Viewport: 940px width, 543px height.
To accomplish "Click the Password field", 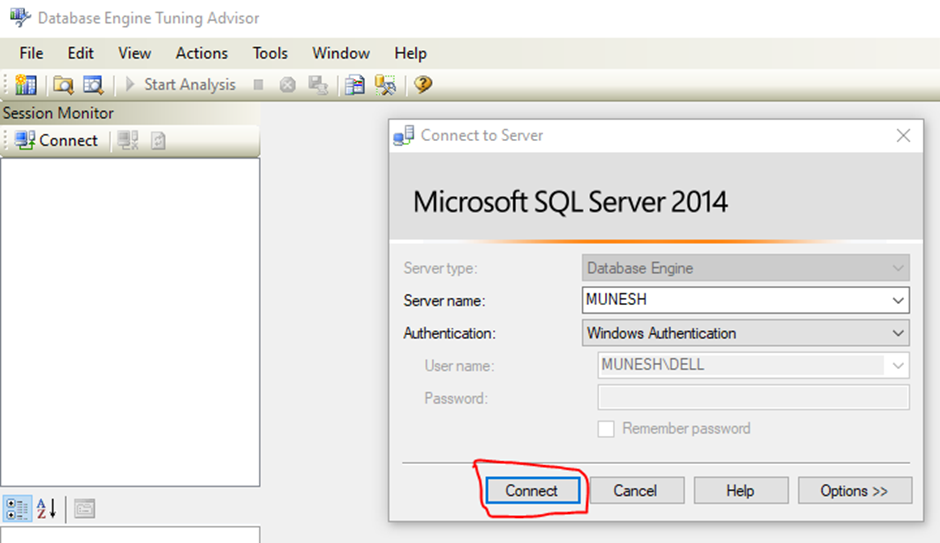I will click(x=753, y=397).
